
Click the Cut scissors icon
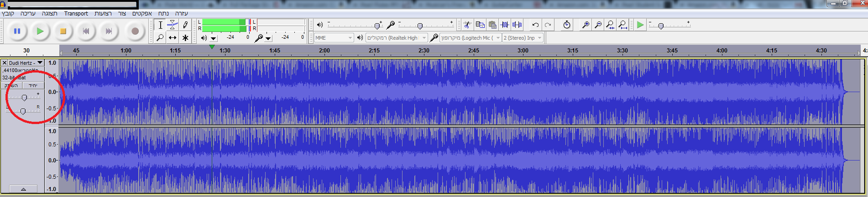467,25
